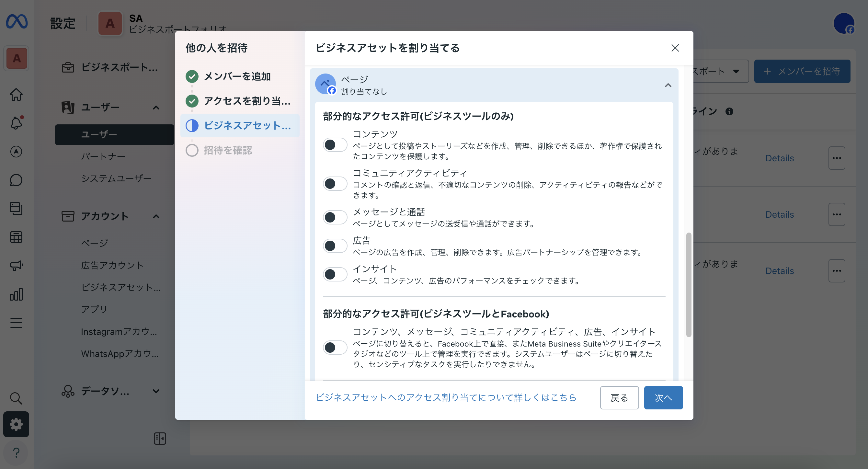Open the business asset access help link

pyautogui.click(x=445, y=397)
